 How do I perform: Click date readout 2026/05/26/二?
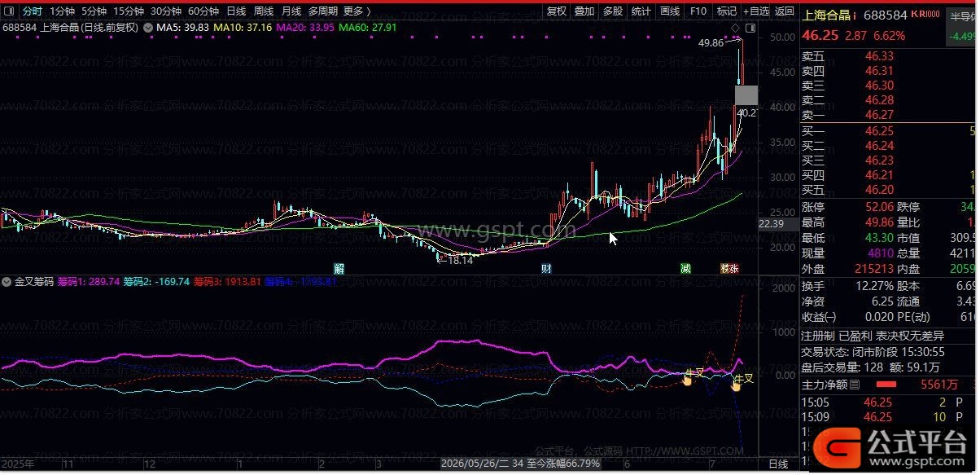tap(475, 463)
